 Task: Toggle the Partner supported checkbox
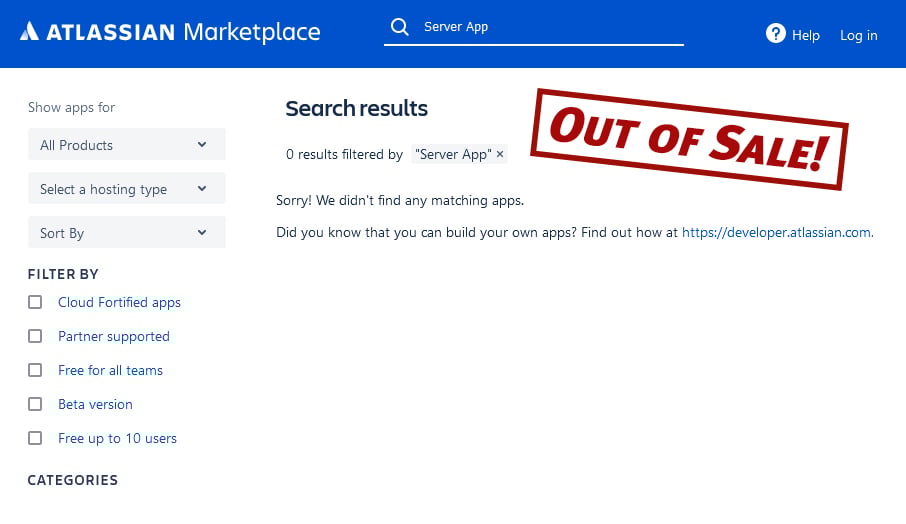(x=35, y=336)
